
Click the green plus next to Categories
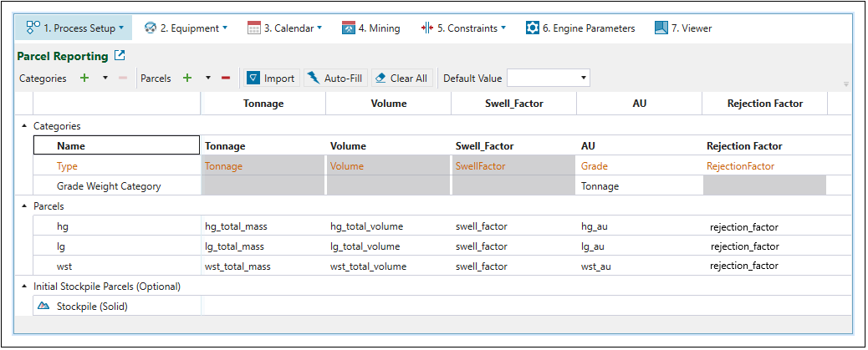84,79
